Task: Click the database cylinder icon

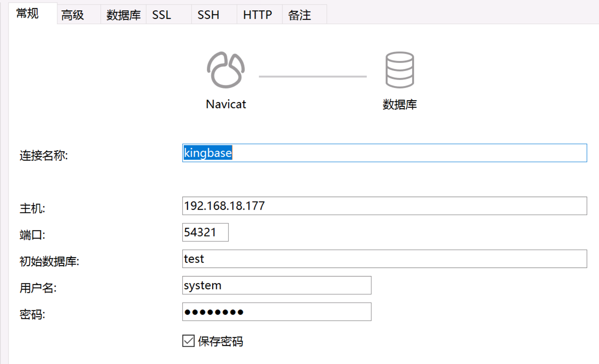Action: 399,70
